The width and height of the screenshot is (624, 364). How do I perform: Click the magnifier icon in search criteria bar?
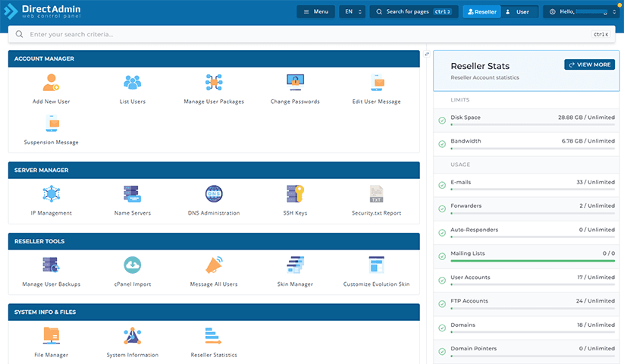(19, 34)
